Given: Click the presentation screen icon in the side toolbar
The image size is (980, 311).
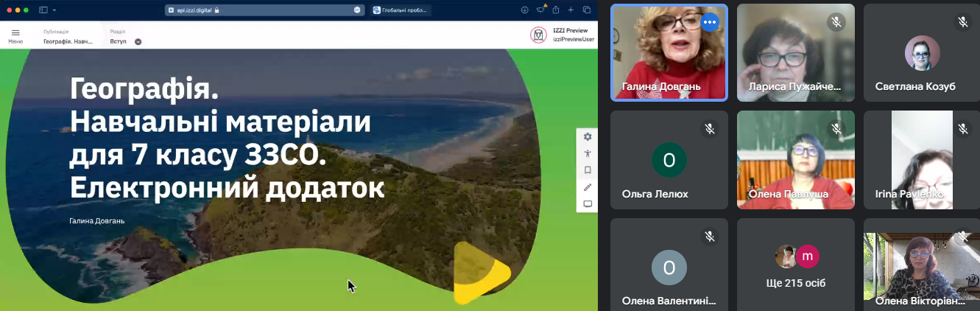Looking at the screenshot, I should [x=588, y=204].
